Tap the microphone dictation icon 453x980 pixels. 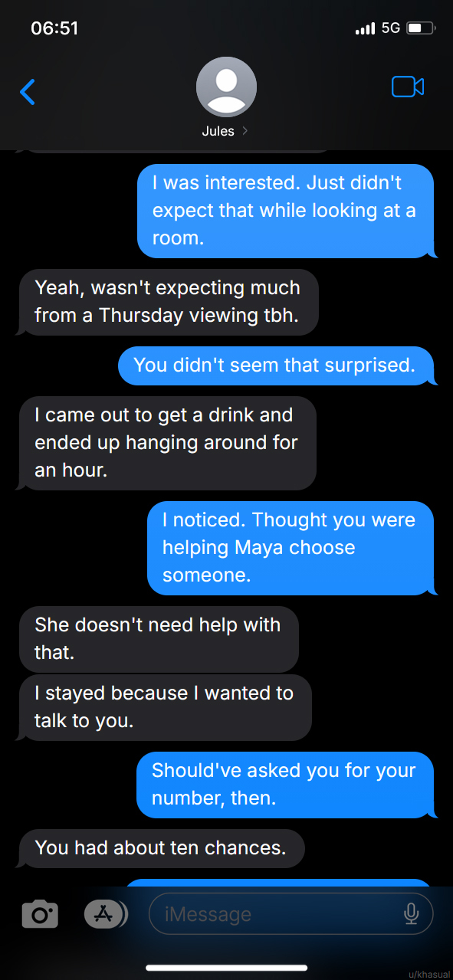click(411, 913)
